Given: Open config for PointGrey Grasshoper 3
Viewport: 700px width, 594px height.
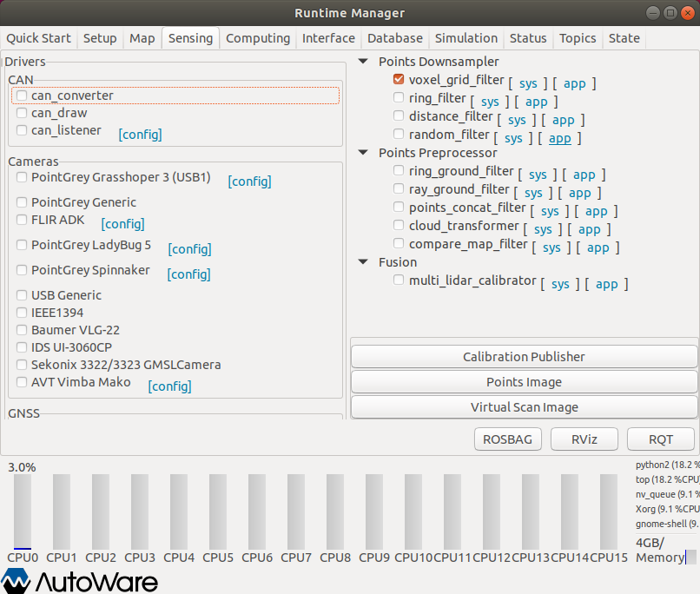Looking at the screenshot, I should click(x=249, y=181).
